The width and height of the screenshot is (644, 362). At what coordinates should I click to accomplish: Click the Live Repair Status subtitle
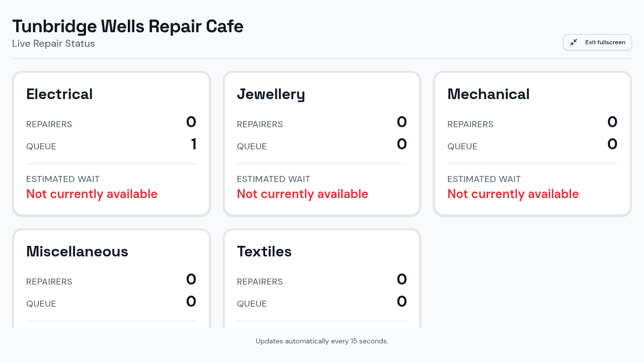tap(53, 43)
